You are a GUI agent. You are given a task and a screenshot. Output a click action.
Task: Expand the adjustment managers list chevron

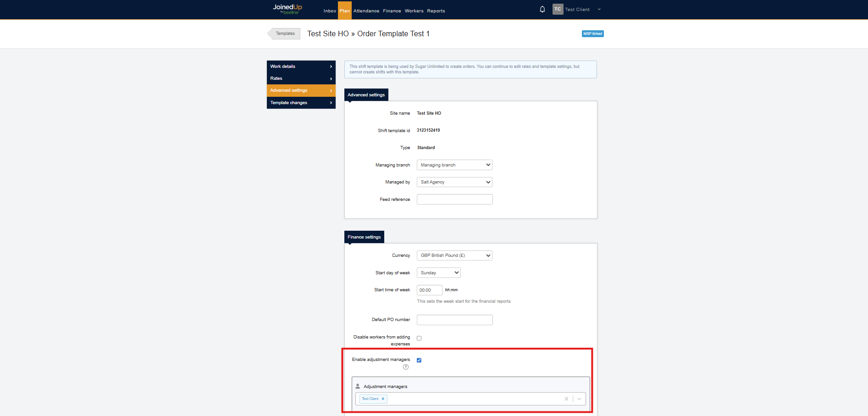tap(579, 399)
